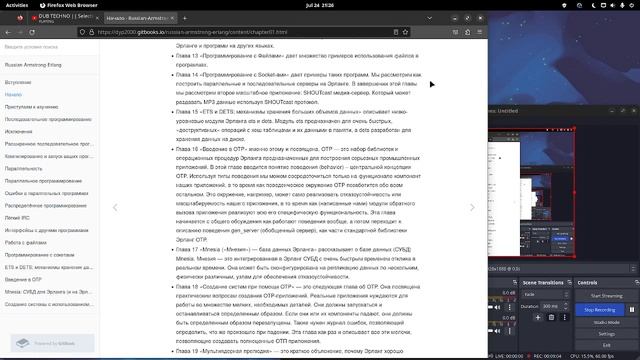Open ETS и DETS sidebar chapter

[49, 267]
